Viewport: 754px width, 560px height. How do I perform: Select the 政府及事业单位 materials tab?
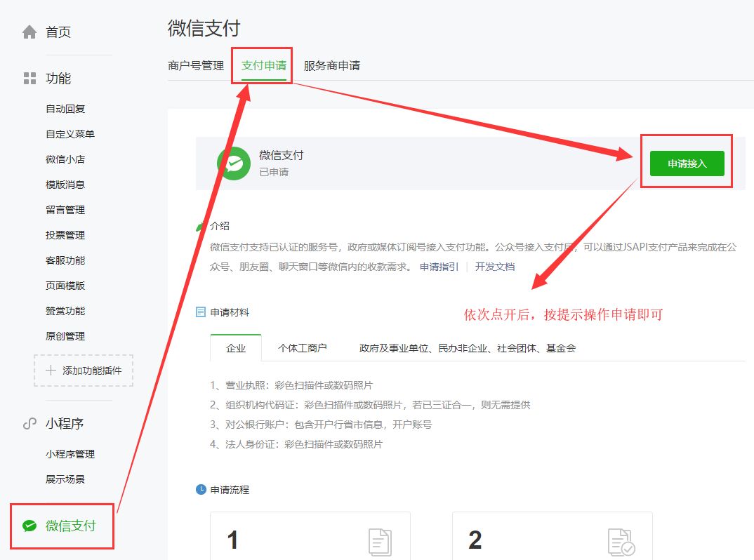pos(468,348)
